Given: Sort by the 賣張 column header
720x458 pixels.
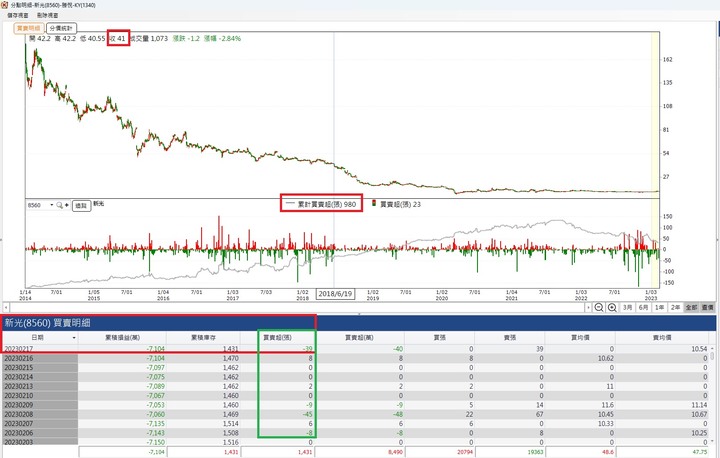Looking at the screenshot, I should 510,338.
